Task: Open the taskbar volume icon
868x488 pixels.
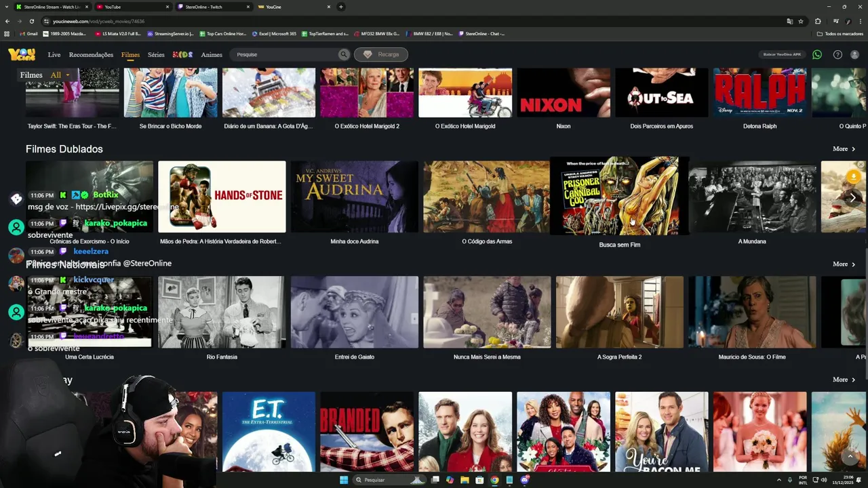Action: [x=825, y=480]
